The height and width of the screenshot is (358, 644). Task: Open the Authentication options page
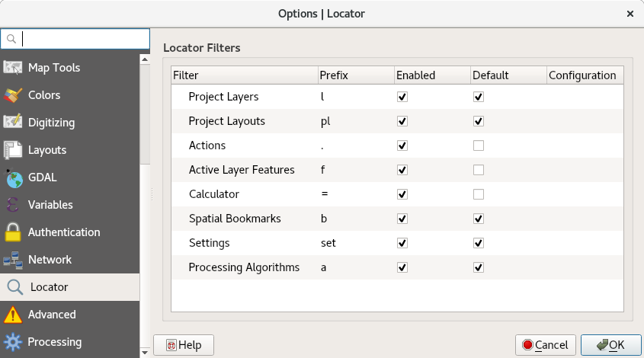click(70, 232)
